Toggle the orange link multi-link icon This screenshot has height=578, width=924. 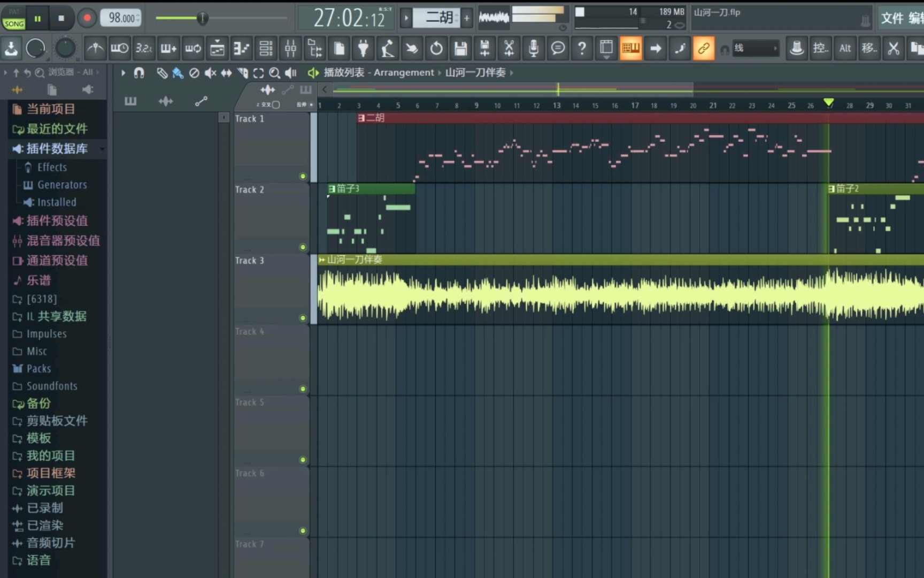click(x=704, y=49)
